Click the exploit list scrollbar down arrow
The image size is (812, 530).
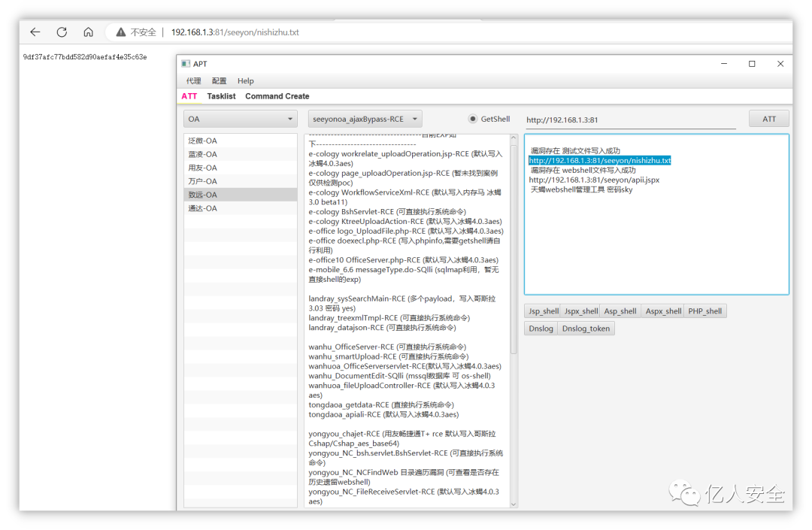click(x=514, y=504)
